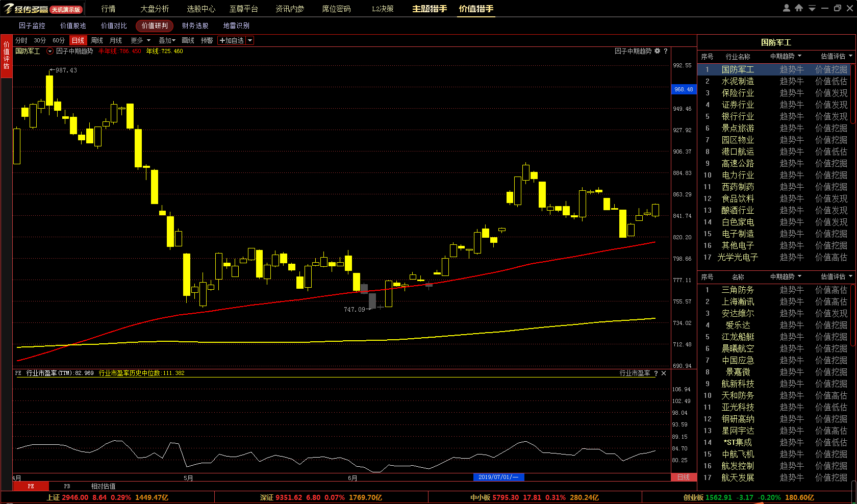Open the 选股中心 menu

201,9
